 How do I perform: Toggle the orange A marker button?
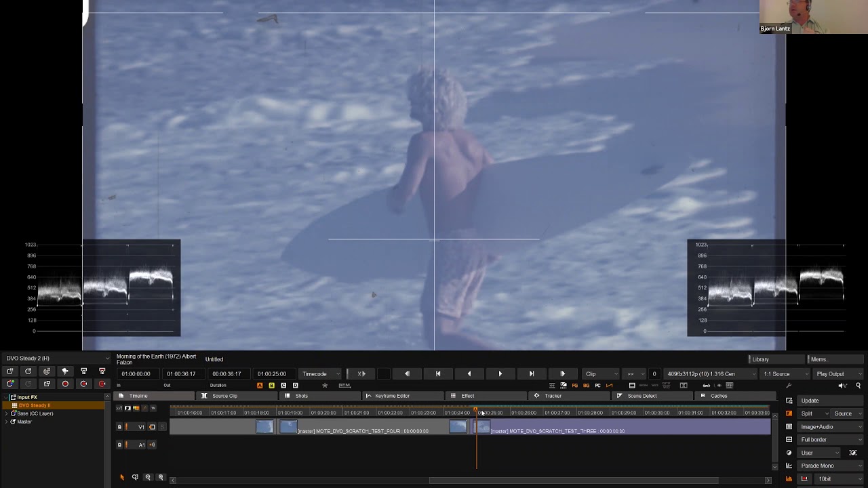[260, 386]
